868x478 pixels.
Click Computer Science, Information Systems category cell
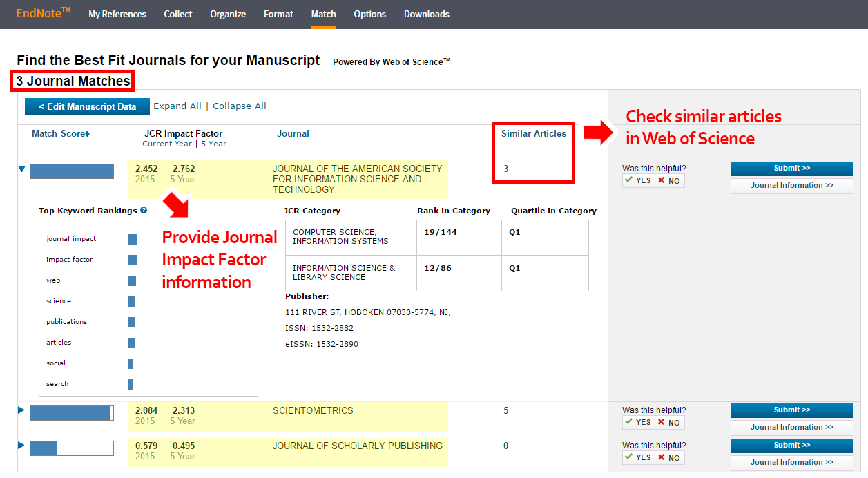(x=351, y=238)
